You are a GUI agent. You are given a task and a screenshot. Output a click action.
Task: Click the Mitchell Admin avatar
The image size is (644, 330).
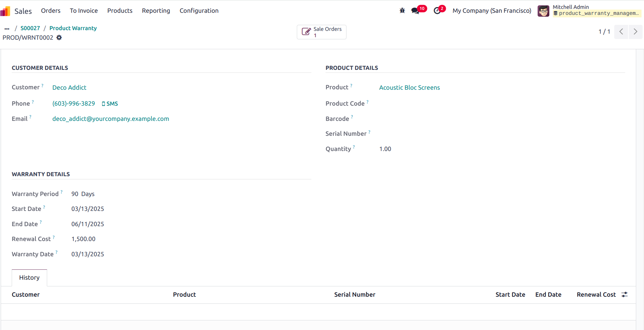(543, 11)
